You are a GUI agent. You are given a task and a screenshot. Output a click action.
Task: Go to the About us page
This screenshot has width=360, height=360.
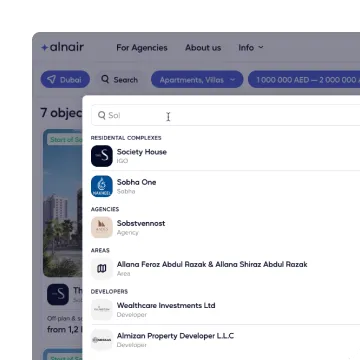coord(203,48)
